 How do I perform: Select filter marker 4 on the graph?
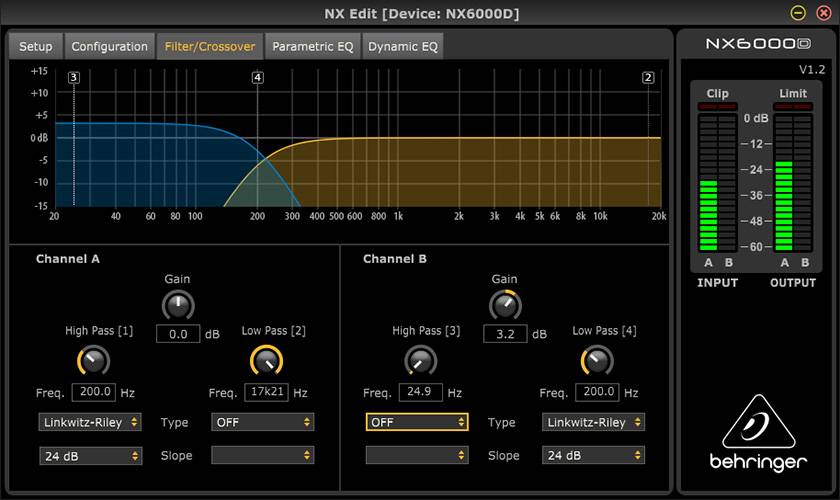pos(258,77)
